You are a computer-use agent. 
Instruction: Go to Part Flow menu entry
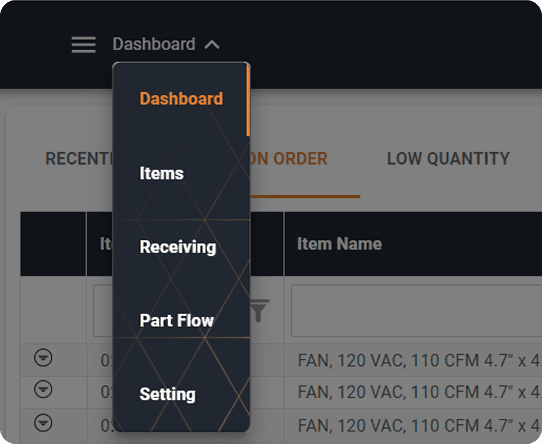pyautogui.click(x=177, y=321)
